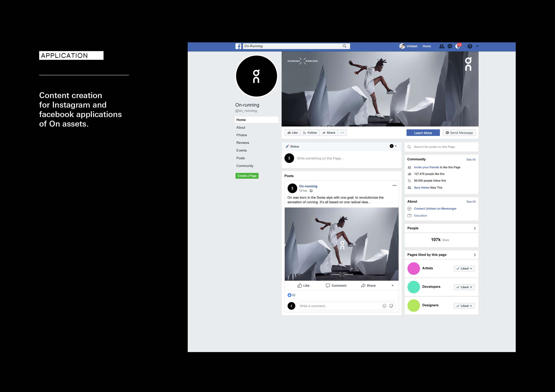Click the Facebook logo icon
The width and height of the screenshot is (555, 392).
(238, 46)
